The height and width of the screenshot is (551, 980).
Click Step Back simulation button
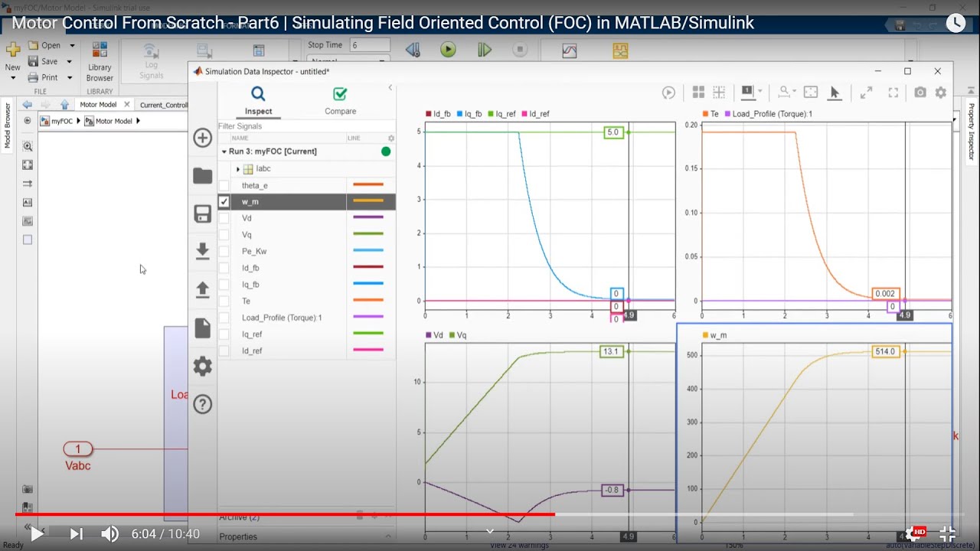coord(413,51)
